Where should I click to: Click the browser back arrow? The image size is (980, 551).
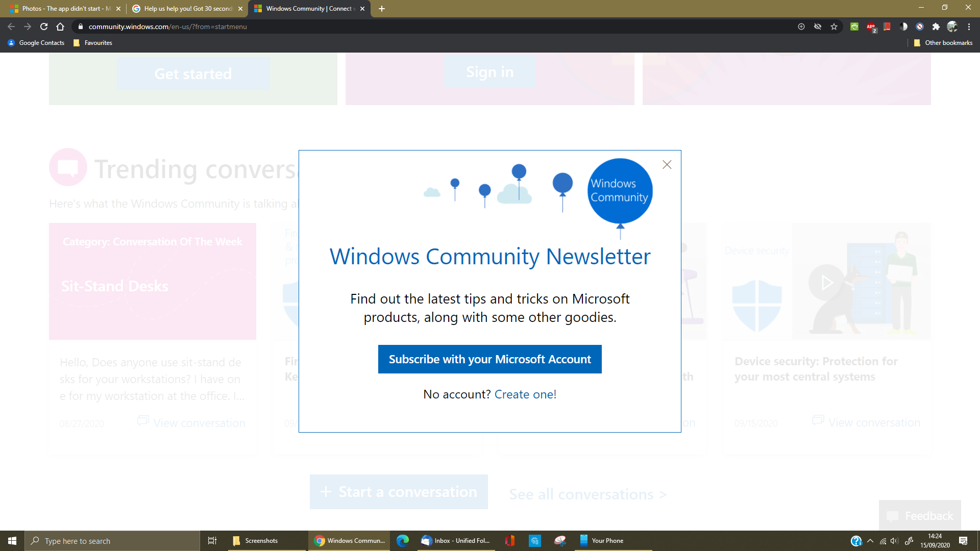11,27
